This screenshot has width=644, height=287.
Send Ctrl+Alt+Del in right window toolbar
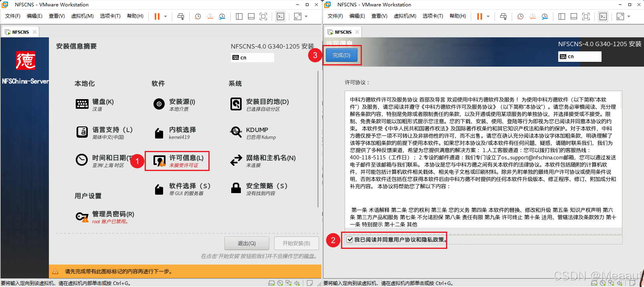tap(503, 16)
